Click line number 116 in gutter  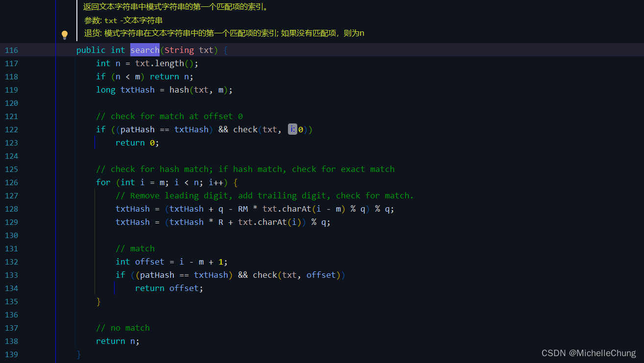11,50
